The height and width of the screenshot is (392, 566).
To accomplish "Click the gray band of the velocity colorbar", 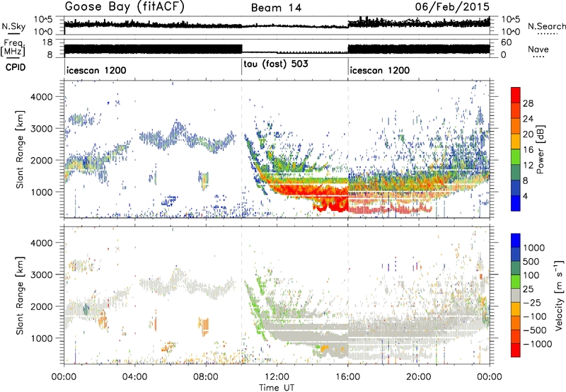I will [x=516, y=295].
